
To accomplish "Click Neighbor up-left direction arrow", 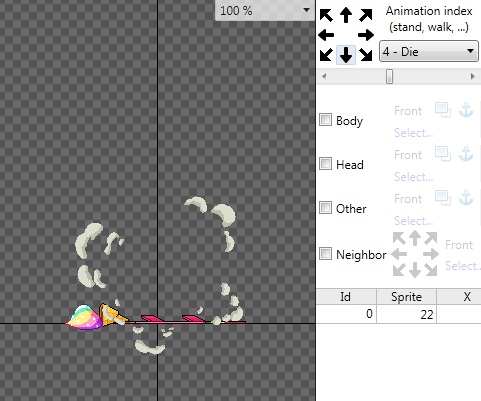I will point(399,238).
